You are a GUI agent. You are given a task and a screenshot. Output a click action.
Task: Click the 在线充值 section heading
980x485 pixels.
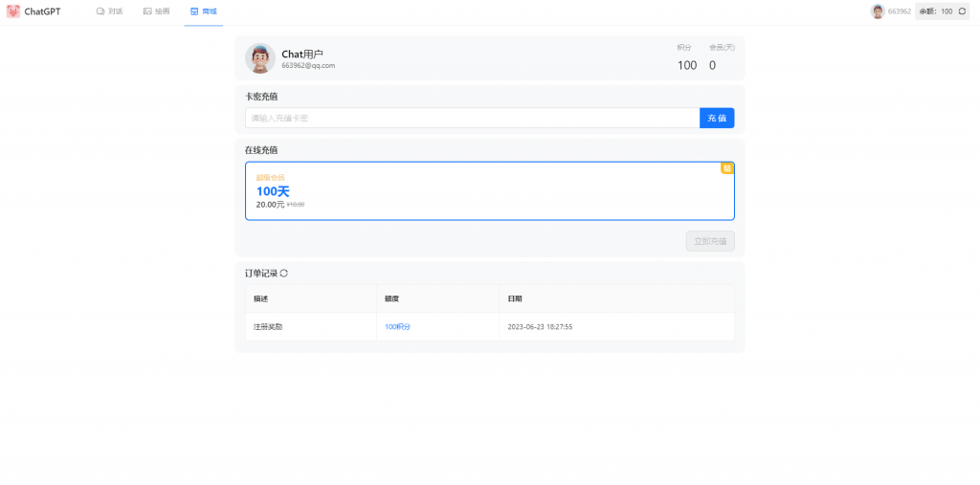[x=261, y=150]
